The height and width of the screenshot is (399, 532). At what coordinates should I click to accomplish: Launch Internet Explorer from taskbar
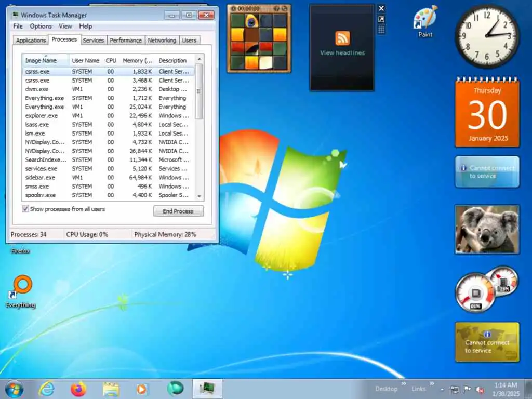[x=46, y=389]
